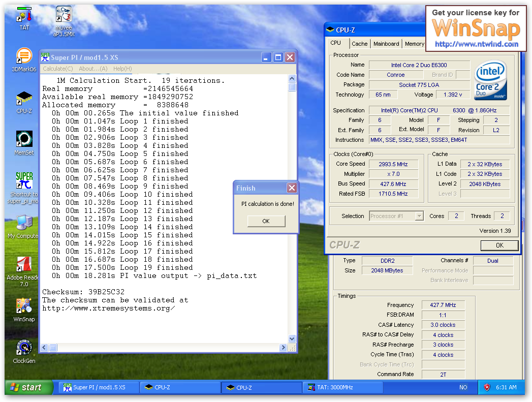The height and width of the screenshot is (402, 532).
Task: Switch to the CPU tab in CPU-Z
Action: pyautogui.click(x=336, y=43)
